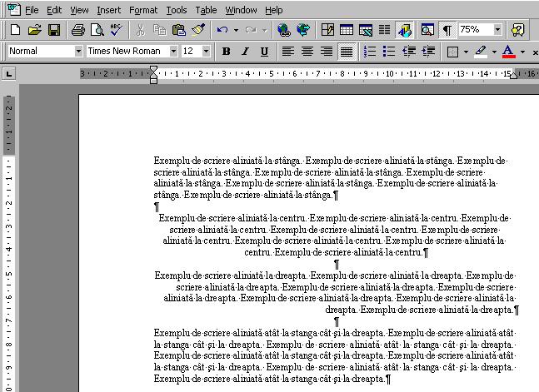This screenshot has height=392, width=539.
Task: Open the Format menu
Action: pyautogui.click(x=143, y=10)
